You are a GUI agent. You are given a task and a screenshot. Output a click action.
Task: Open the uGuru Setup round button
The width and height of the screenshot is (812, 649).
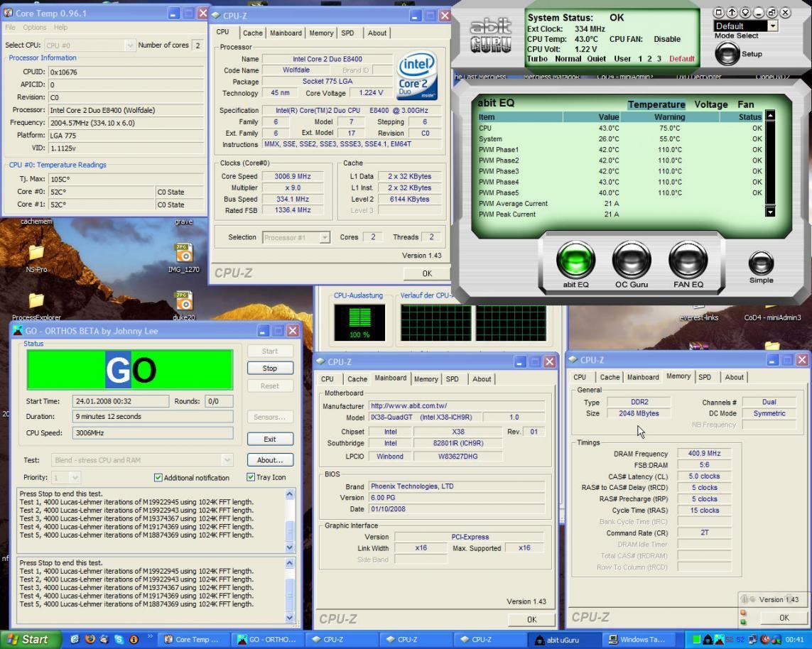[x=727, y=53]
